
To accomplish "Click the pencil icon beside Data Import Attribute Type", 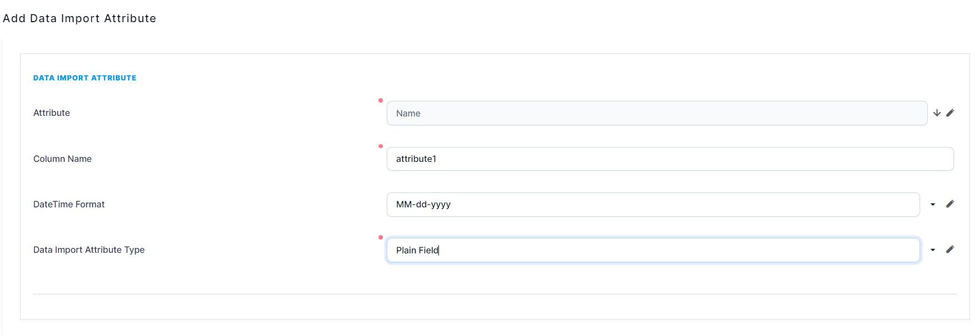I will 950,250.
